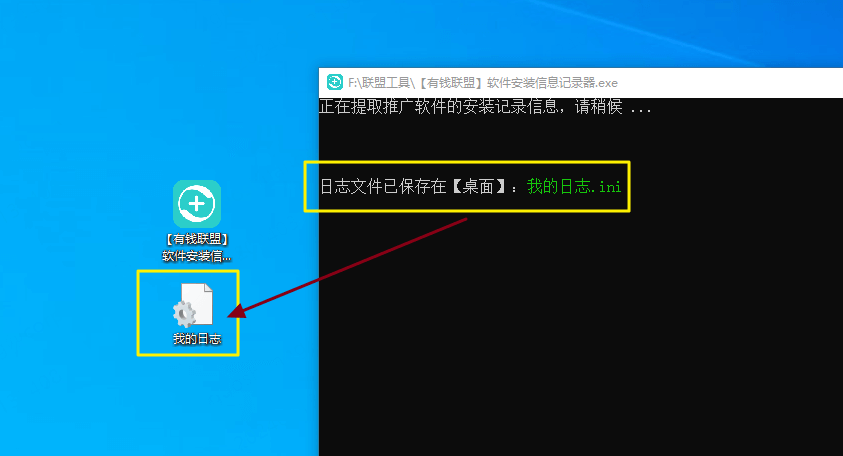This screenshot has width=843, height=456.
Task: Click the line 正在提取推广软件的安装记录信息
Action: point(485,106)
